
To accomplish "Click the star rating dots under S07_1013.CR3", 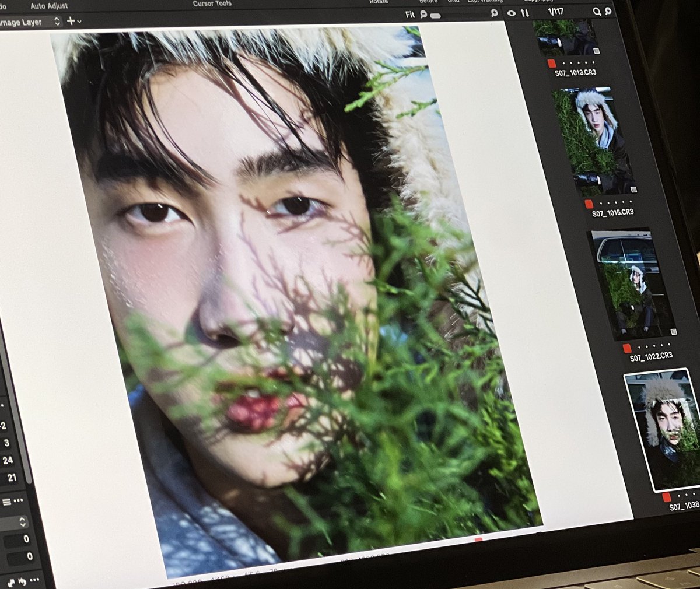I will (x=578, y=62).
